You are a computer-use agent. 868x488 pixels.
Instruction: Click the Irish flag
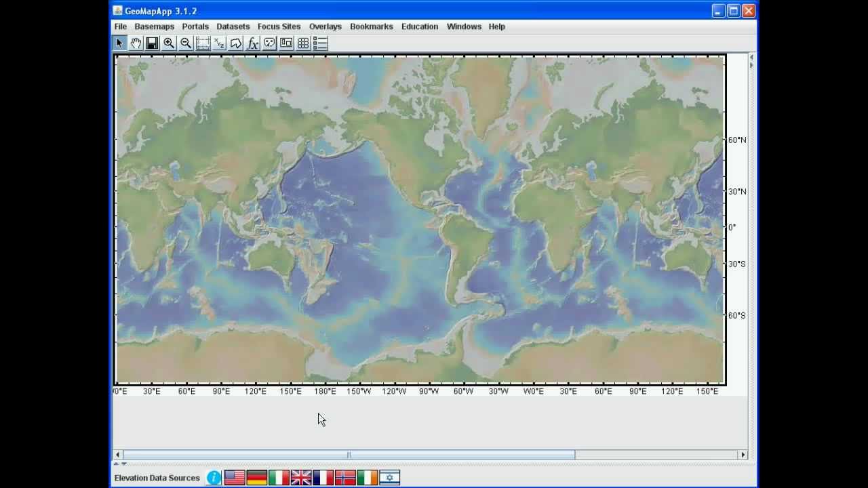368,478
